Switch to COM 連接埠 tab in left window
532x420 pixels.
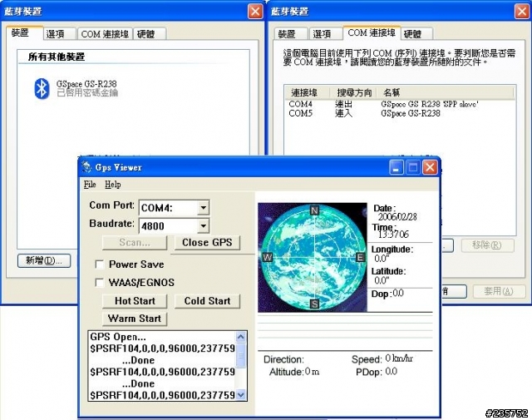pos(105,33)
